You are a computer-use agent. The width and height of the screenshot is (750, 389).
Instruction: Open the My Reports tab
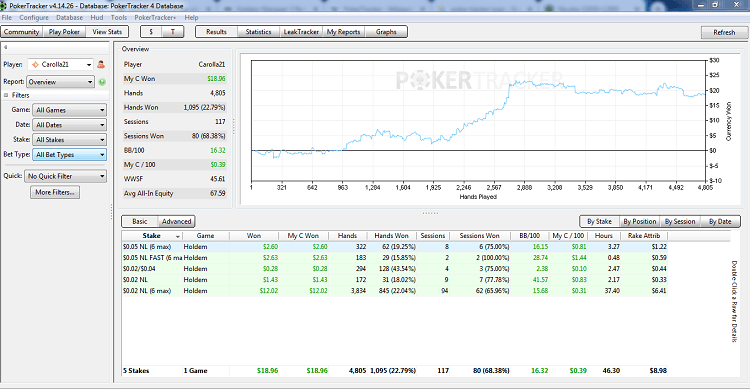(x=343, y=32)
